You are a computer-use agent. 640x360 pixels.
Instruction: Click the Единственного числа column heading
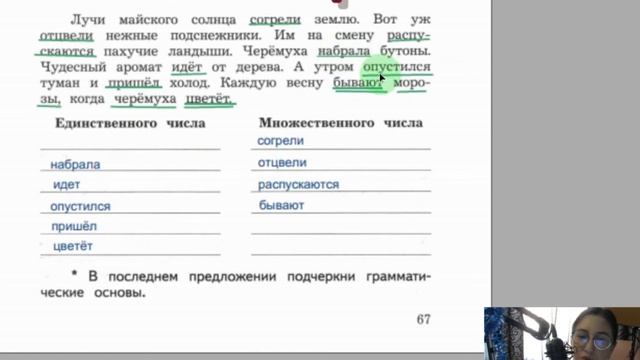coord(130,123)
